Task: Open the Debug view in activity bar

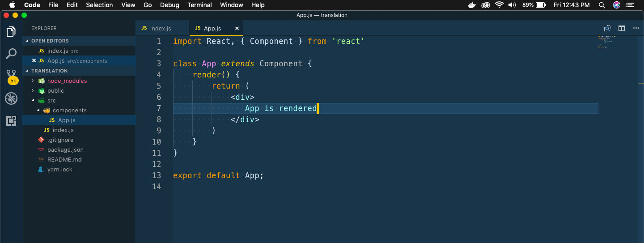Action: pos(11,99)
